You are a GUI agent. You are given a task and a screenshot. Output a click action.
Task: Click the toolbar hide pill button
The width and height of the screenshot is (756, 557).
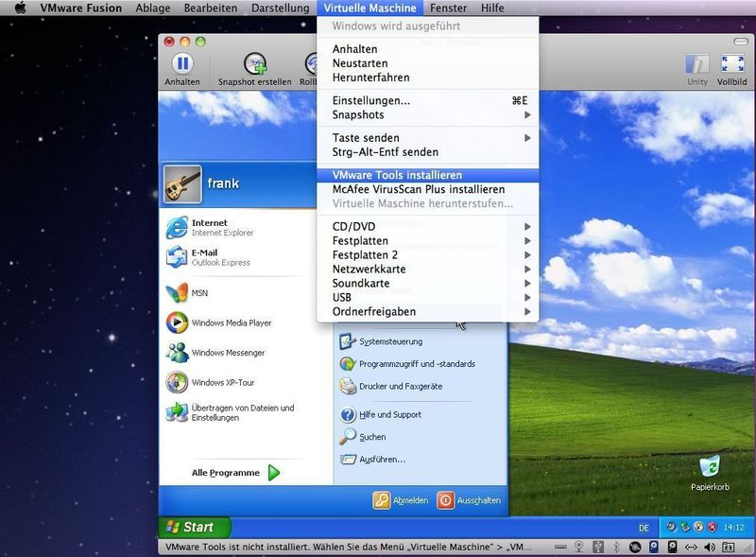pos(740,42)
